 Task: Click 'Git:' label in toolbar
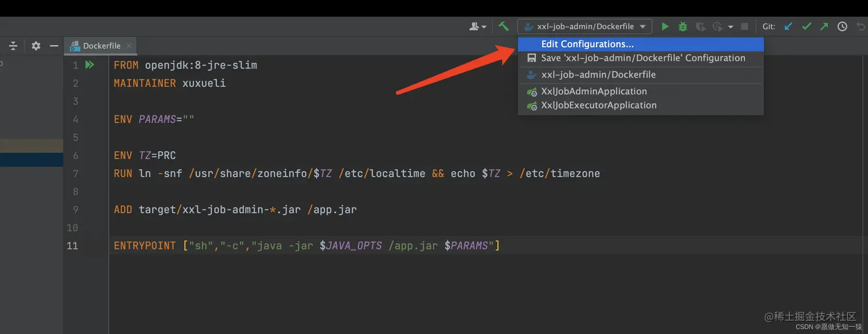(769, 26)
